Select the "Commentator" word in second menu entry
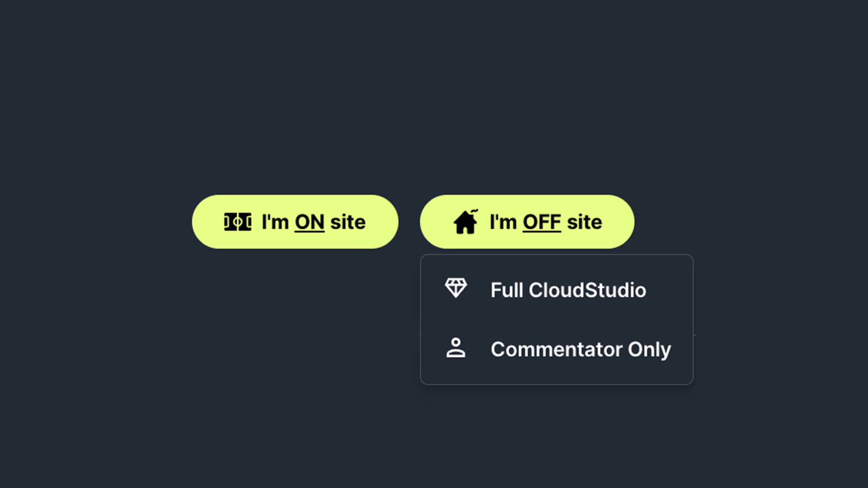868x488 pixels. [x=557, y=349]
